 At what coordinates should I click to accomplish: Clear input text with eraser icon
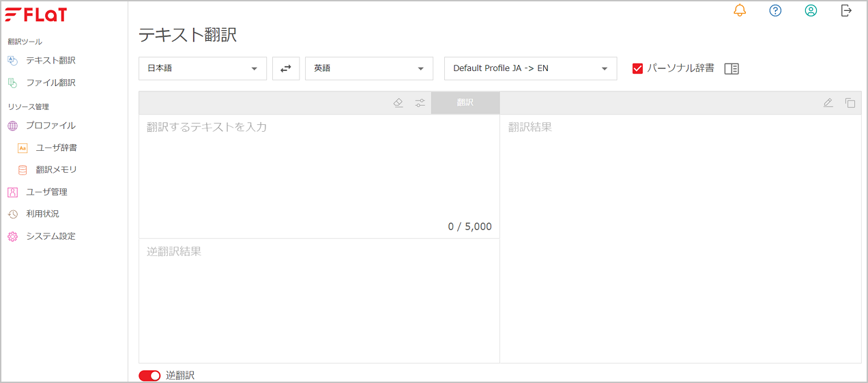[x=399, y=103]
